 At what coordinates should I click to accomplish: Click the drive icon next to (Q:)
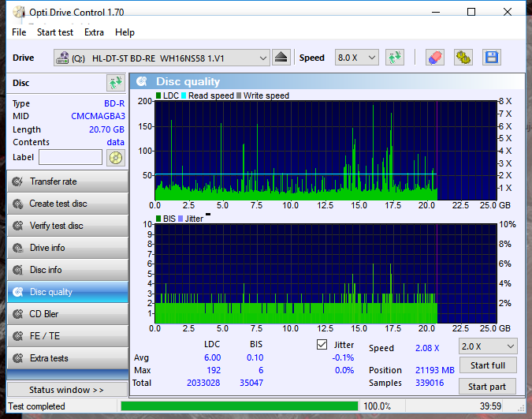point(62,58)
